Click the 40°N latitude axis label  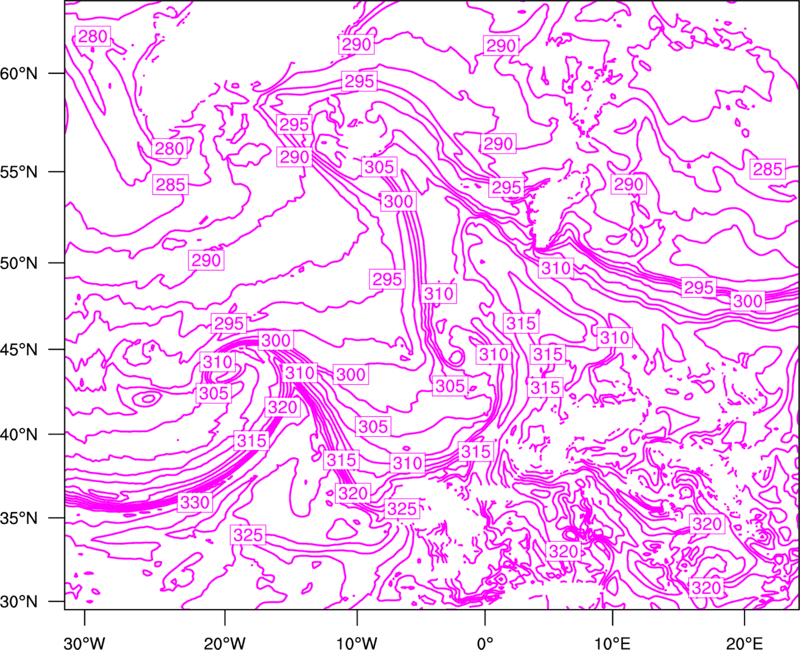[19, 435]
